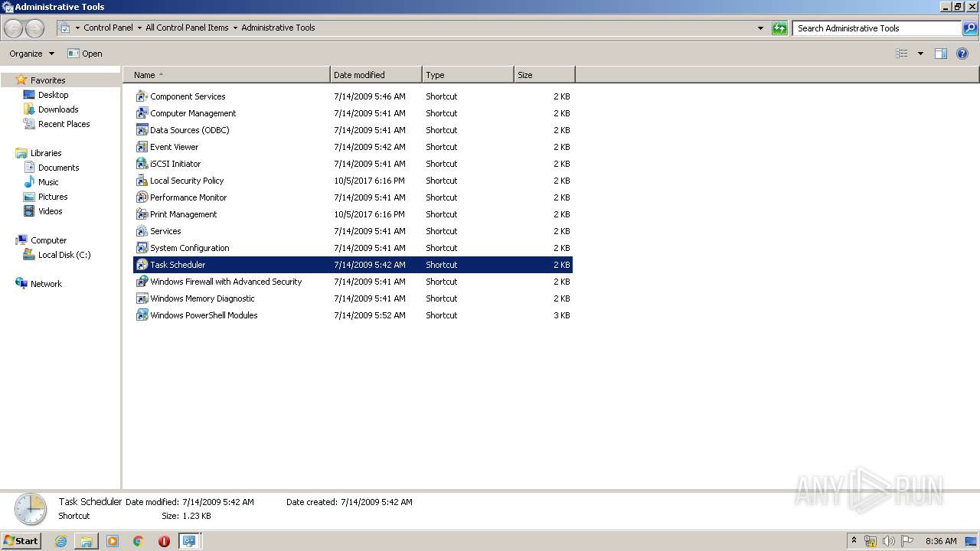Select Network in the navigation pane
Screen dimensions: 980x551
point(46,284)
